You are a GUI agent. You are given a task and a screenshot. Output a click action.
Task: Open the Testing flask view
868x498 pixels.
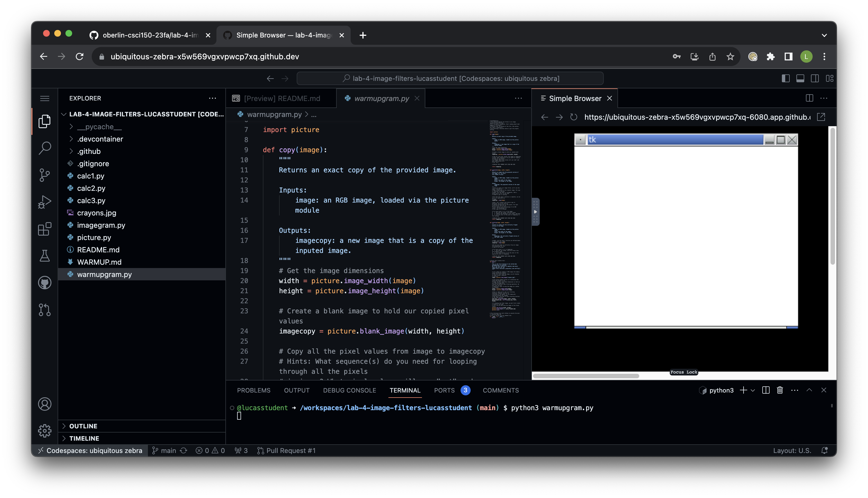point(44,256)
